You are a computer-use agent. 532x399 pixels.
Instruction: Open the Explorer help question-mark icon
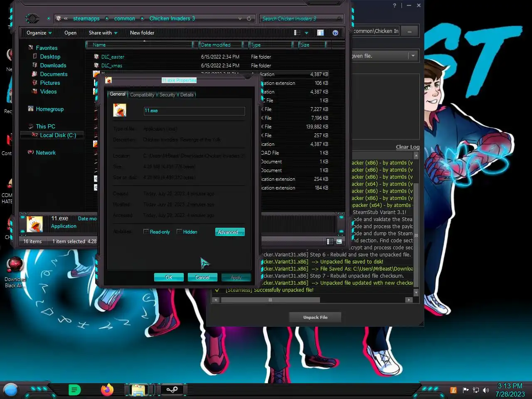pyautogui.click(x=335, y=33)
